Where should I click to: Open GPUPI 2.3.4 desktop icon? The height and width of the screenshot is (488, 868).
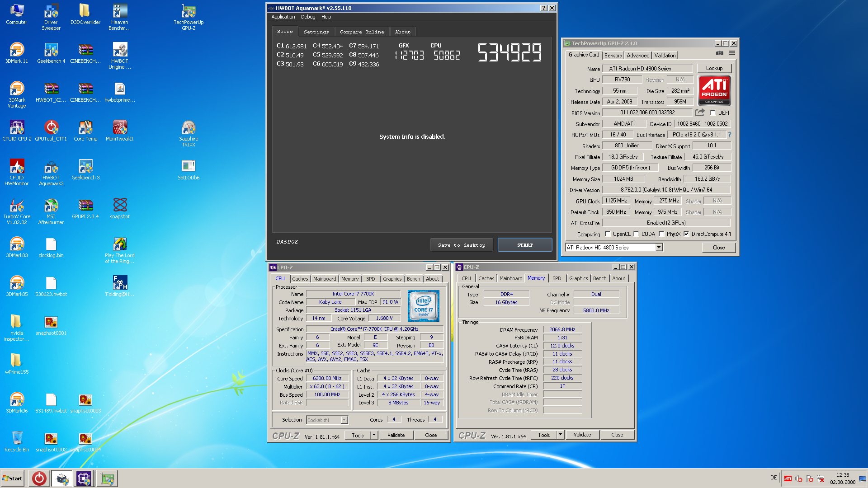[85, 208]
